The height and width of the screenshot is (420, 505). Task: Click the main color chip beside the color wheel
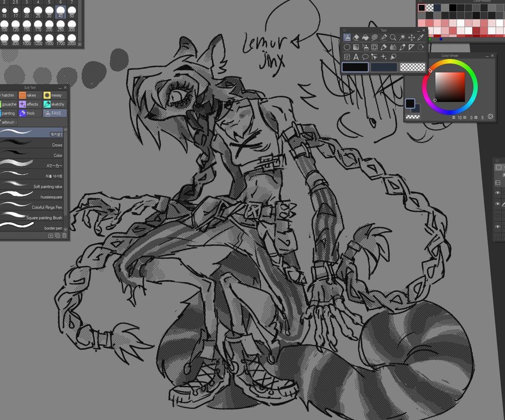point(410,103)
